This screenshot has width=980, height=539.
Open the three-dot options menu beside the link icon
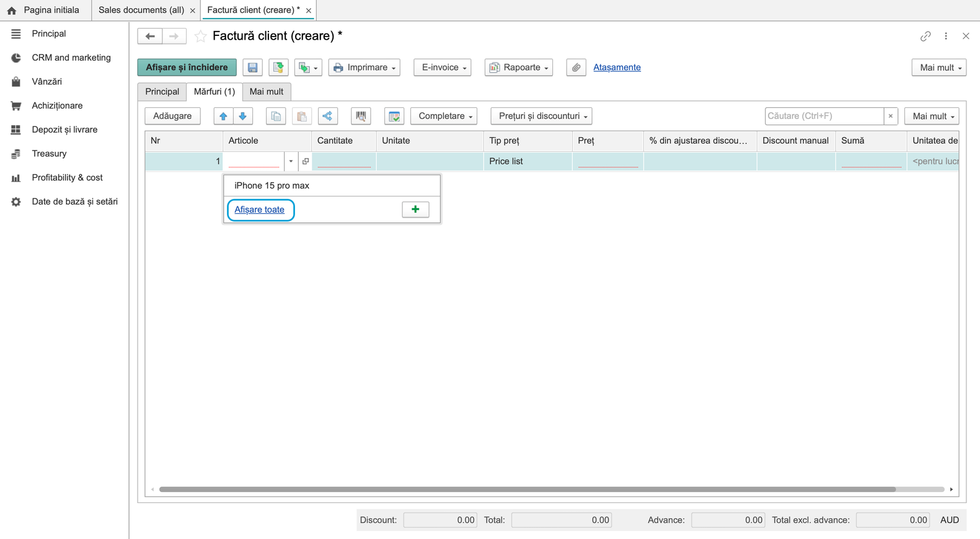[946, 36]
